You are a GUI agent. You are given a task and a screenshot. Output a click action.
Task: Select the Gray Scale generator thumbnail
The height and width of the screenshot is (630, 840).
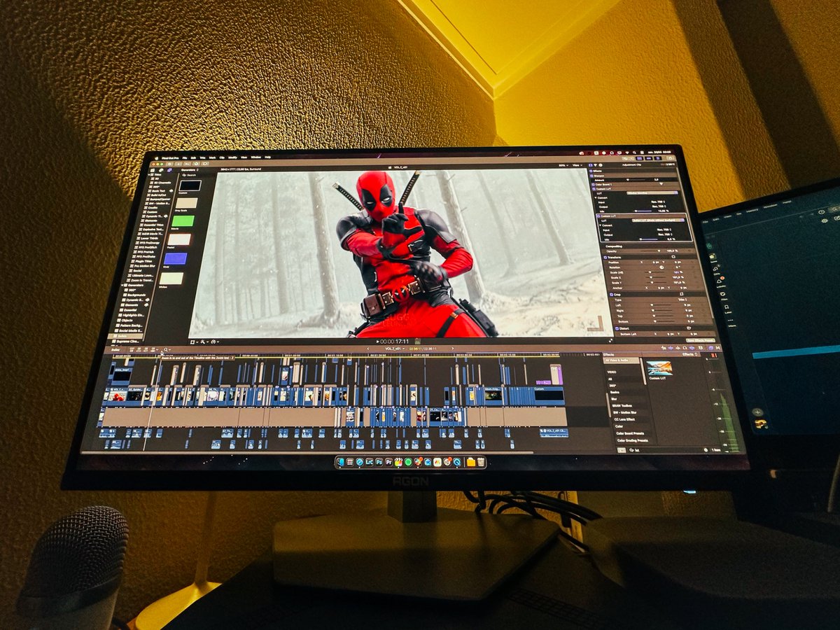[187, 203]
